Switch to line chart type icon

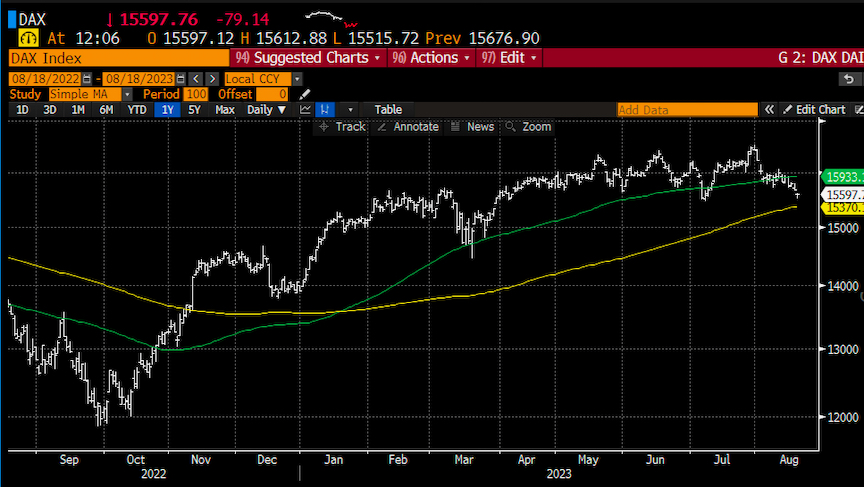(305, 110)
